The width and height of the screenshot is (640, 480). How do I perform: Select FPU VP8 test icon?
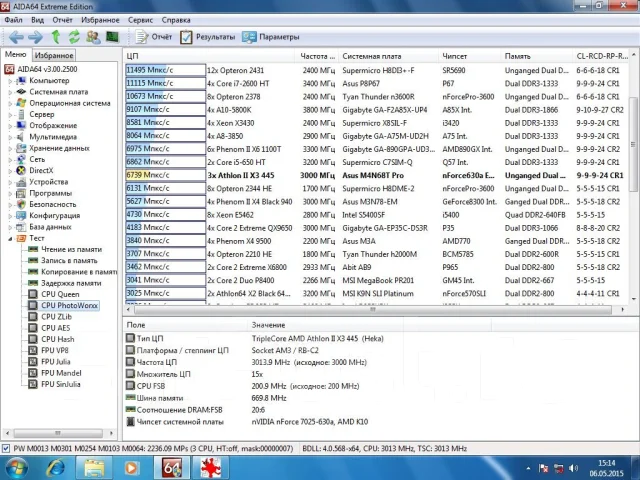pos(33,350)
